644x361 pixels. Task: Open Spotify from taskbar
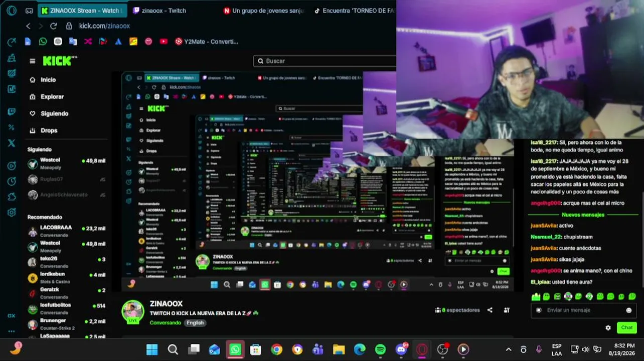pyautogui.click(x=380, y=349)
